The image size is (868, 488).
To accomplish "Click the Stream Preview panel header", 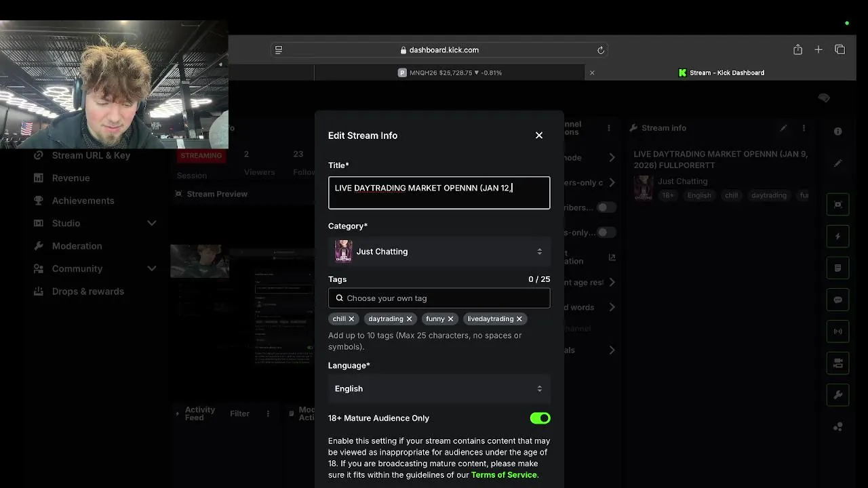I will pyautogui.click(x=212, y=194).
